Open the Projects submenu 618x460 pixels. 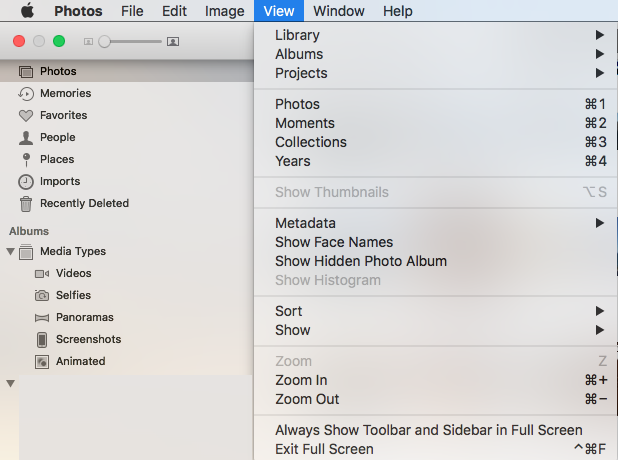pyautogui.click(x=436, y=73)
